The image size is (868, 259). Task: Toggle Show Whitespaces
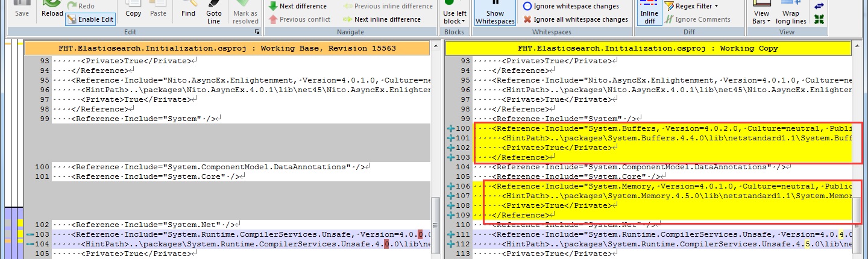[495, 12]
